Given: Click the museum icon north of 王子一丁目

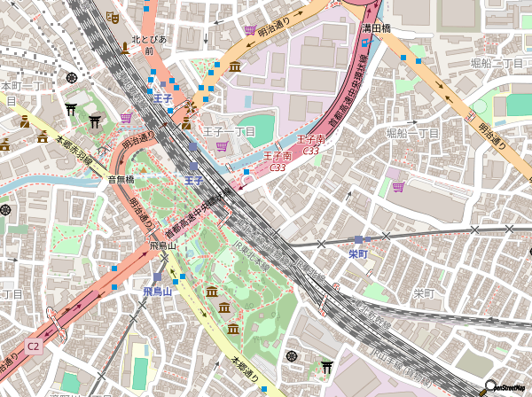Looking at the screenshot, I should [x=235, y=67].
